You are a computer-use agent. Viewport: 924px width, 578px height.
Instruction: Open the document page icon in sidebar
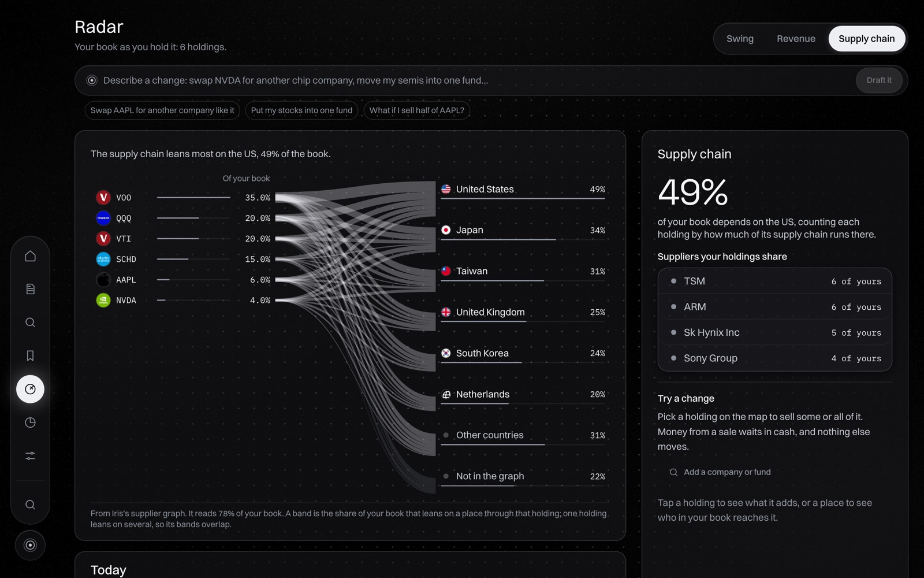tap(30, 289)
